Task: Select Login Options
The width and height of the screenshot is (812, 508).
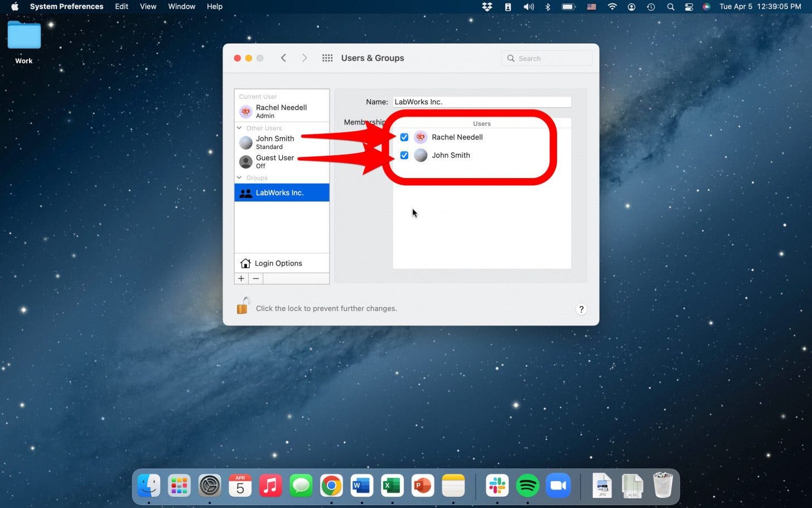Action: pyautogui.click(x=282, y=263)
